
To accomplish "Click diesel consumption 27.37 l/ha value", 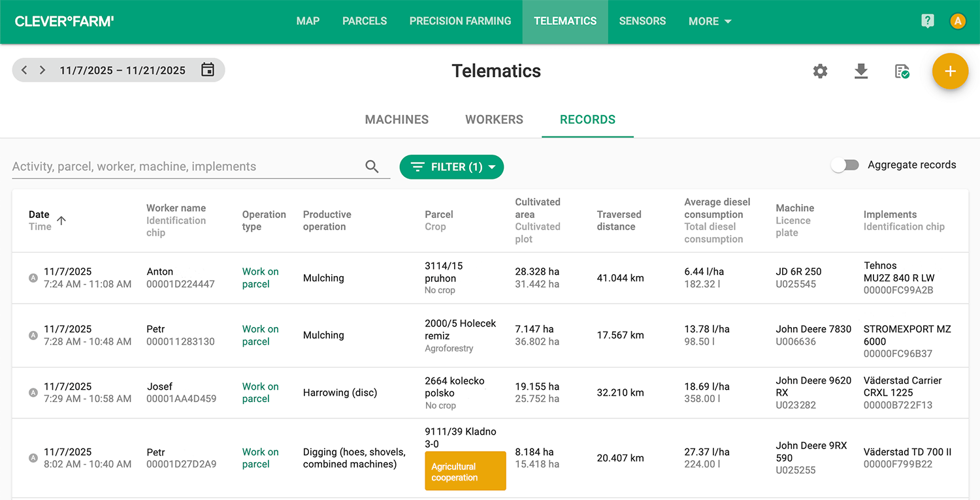I will pyautogui.click(x=706, y=452).
